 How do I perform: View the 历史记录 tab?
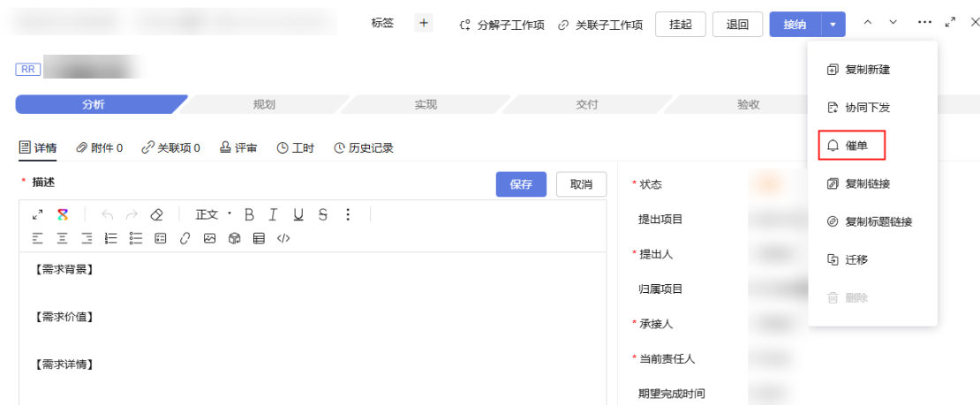(x=363, y=148)
